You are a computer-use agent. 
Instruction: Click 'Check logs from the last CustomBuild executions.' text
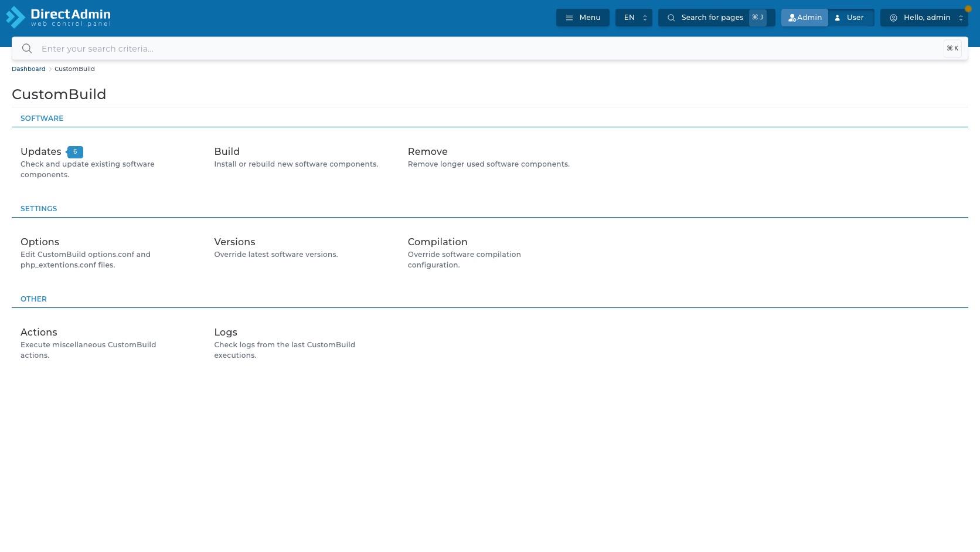pos(285,350)
